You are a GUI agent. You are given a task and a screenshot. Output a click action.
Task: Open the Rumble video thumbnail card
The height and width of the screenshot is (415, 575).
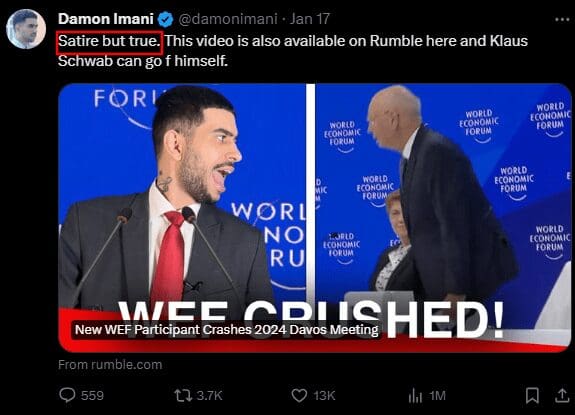click(x=315, y=218)
